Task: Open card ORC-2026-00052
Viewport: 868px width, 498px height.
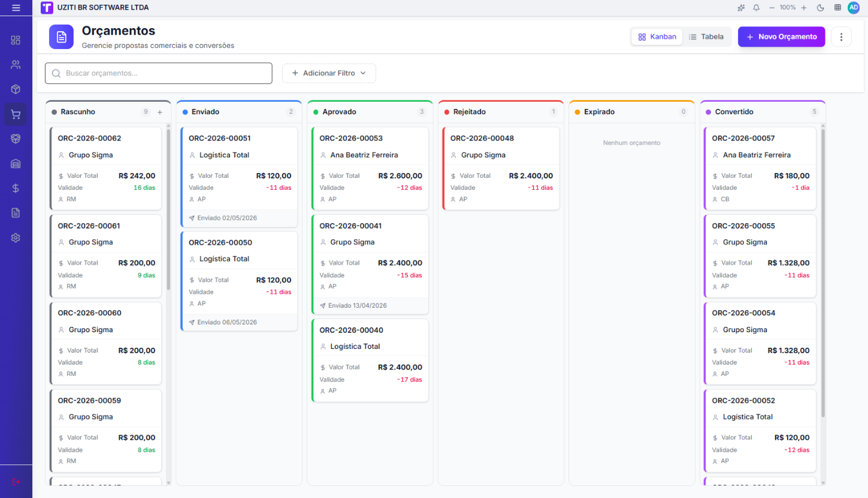Action: [760, 430]
